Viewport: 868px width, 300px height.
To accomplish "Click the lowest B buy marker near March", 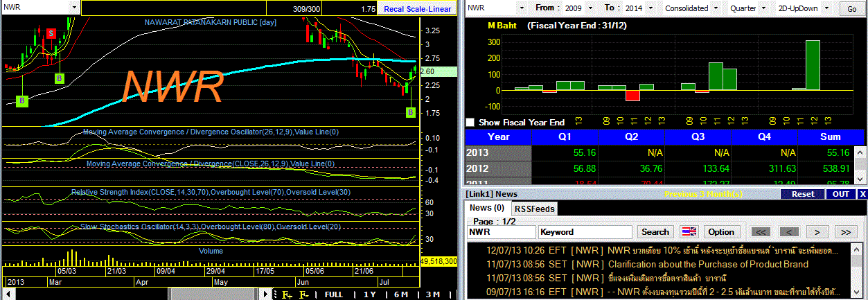I will coord(22,101).
